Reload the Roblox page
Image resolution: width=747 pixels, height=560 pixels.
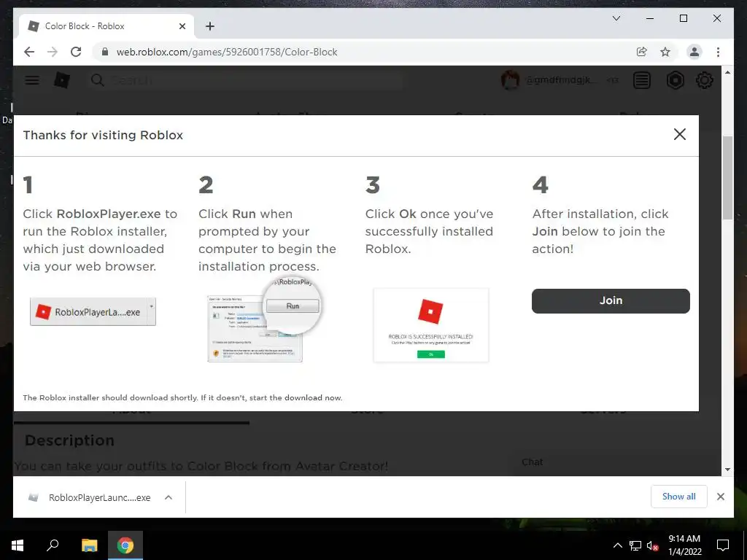pyautogui.click(x=76, y=52)
